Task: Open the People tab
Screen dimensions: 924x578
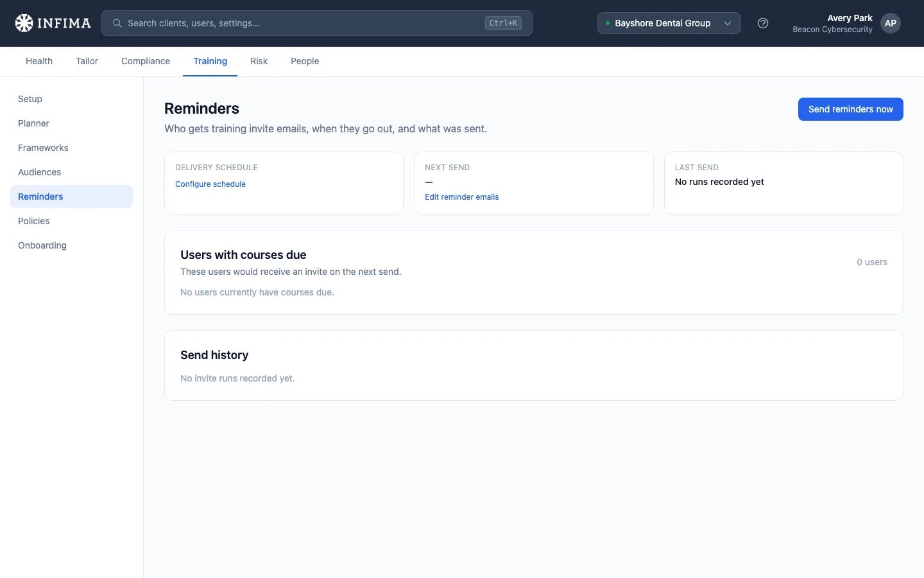Action: 305,61
